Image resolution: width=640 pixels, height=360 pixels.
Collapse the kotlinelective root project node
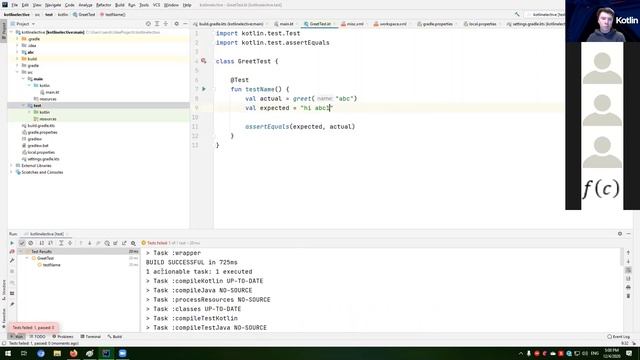coord(12,32)
